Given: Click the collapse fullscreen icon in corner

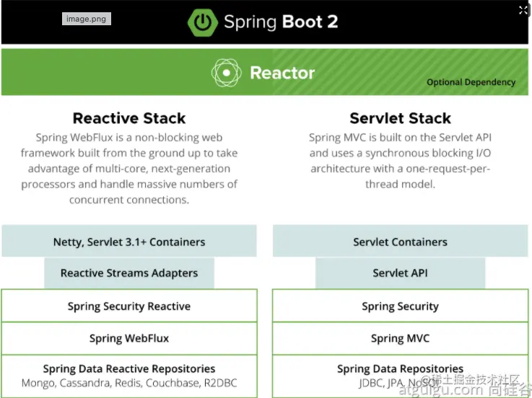Looking at the screenshot, I should coord(523,10).
